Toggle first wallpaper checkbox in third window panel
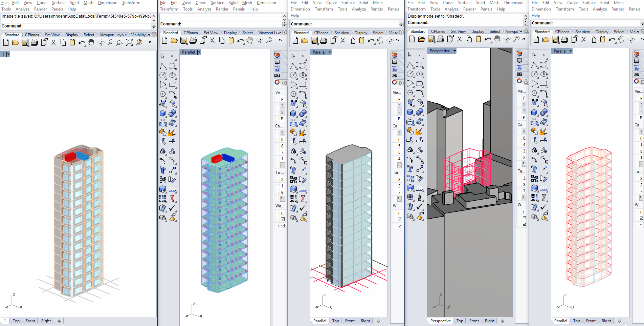The height and width of the screenshot is (326, 644). (x=400, y=219)
